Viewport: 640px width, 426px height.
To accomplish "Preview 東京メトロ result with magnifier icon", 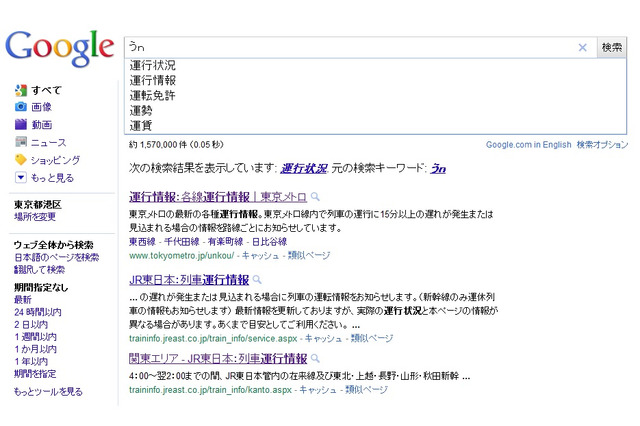I will point(315,197).
